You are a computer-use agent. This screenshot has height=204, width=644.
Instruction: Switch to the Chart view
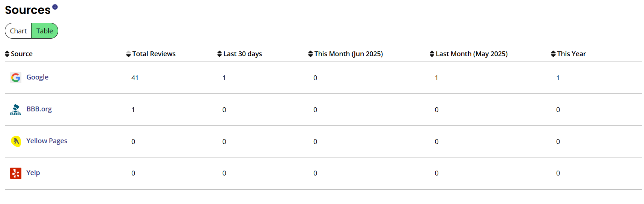[18, 31]
